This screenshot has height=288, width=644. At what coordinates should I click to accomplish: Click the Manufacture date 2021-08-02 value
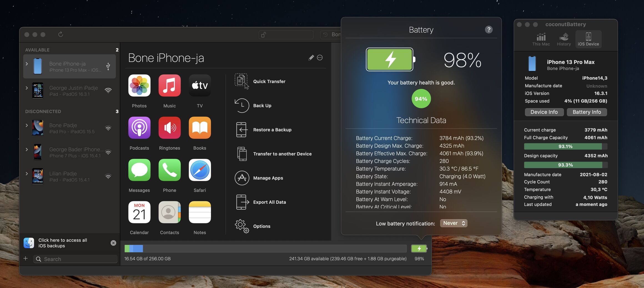[593, 175]
